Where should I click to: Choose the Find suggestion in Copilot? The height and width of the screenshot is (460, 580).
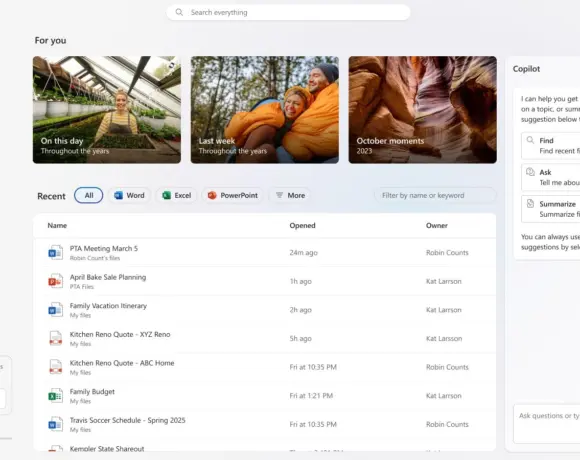551,146
